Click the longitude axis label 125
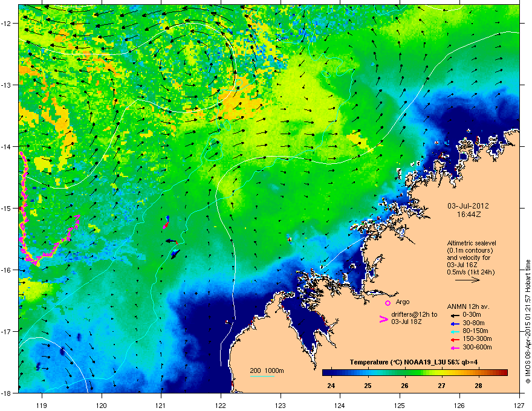This screenshot has height=411, width=532. click(x=400, y=405)
